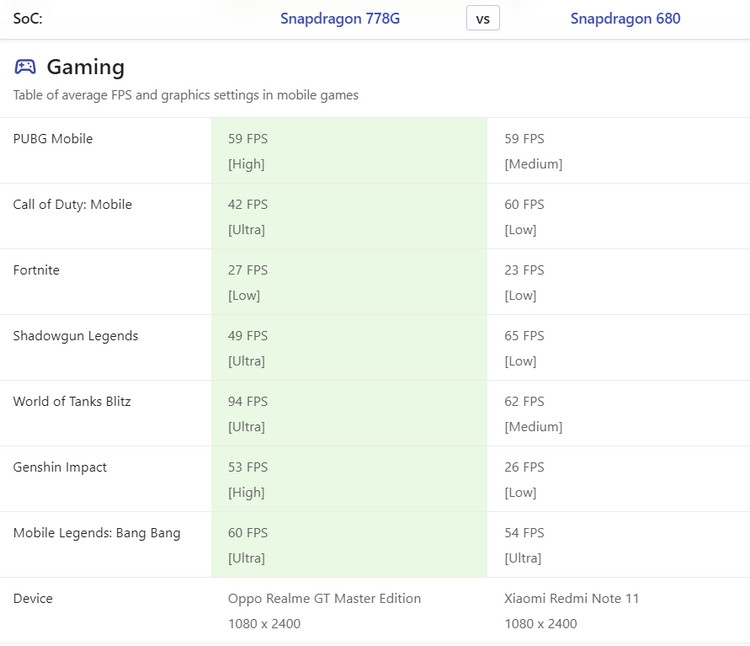Click the gamepad icon beside Gaming
Screen dimensions: 750x646
point(25,66)
